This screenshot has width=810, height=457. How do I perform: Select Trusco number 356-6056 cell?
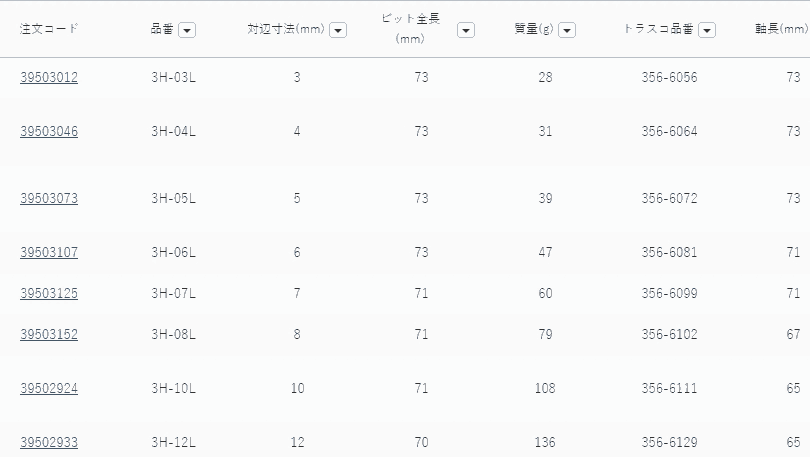pos(669,77)
